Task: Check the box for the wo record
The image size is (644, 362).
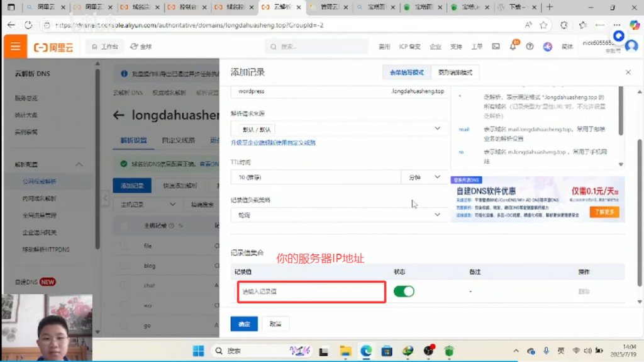Action: (x=124, y=305)
